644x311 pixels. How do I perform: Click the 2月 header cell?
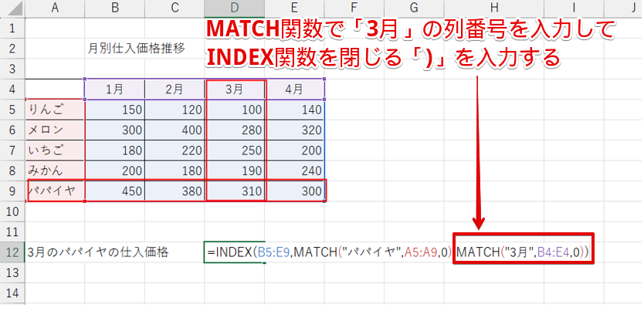(x=175, y=89)
